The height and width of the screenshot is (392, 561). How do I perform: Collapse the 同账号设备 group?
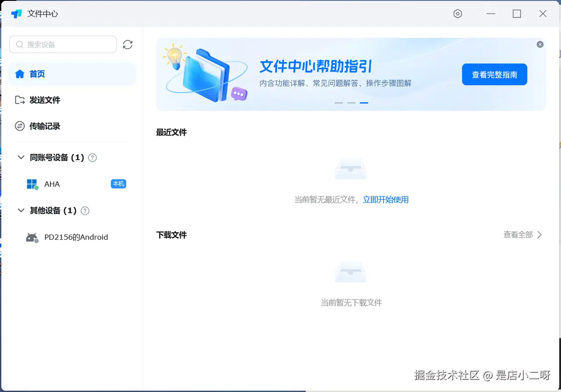(x=21, y=157)
